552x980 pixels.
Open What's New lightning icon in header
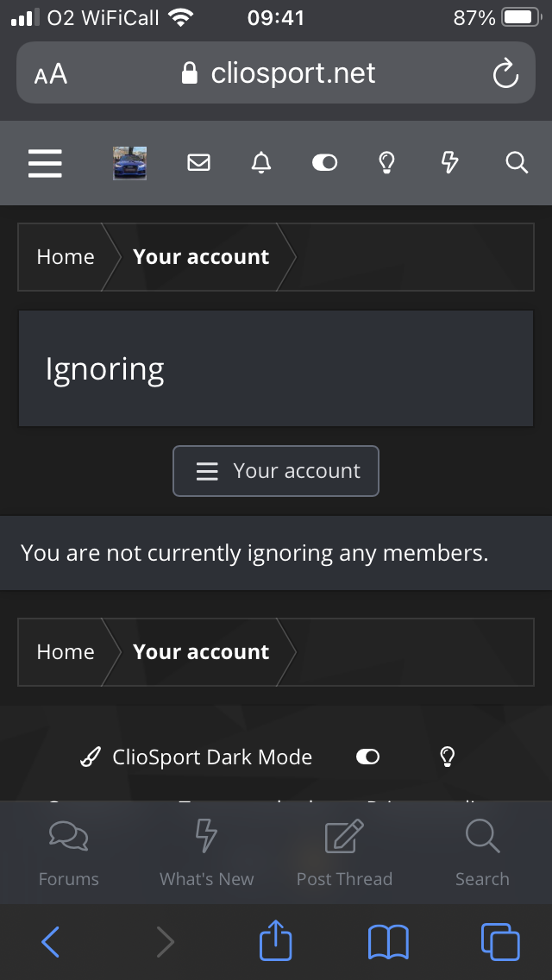[449, 162]
